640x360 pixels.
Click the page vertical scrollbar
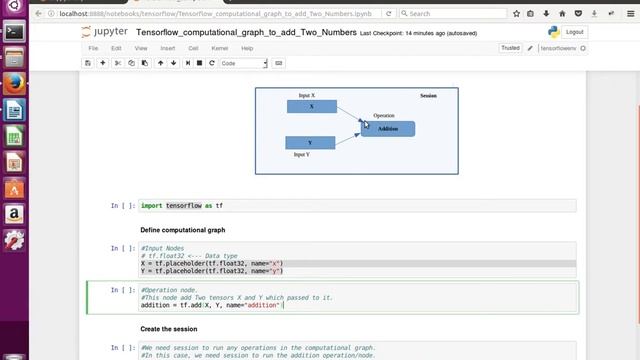(638, 215)
